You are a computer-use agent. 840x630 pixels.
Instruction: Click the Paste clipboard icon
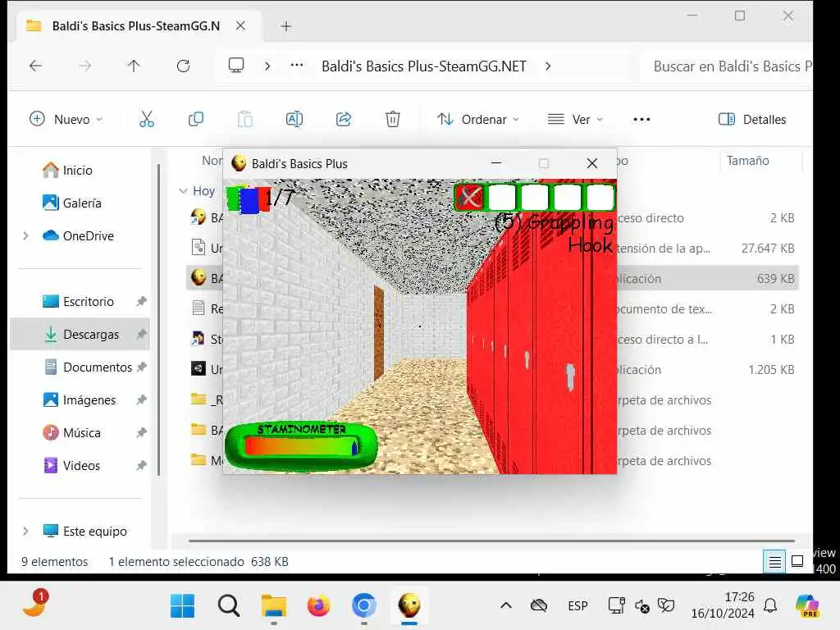[244, 119]
